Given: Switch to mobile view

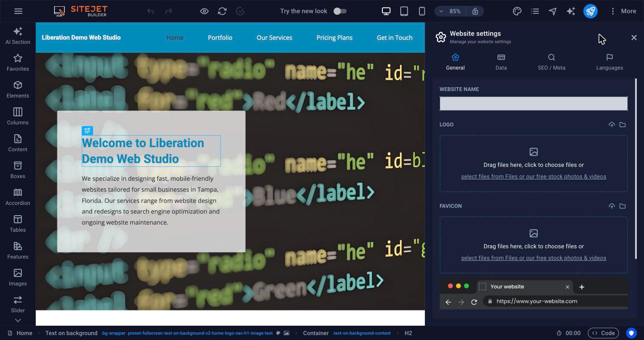Looking at the screenshot, I should coord(422,11).
